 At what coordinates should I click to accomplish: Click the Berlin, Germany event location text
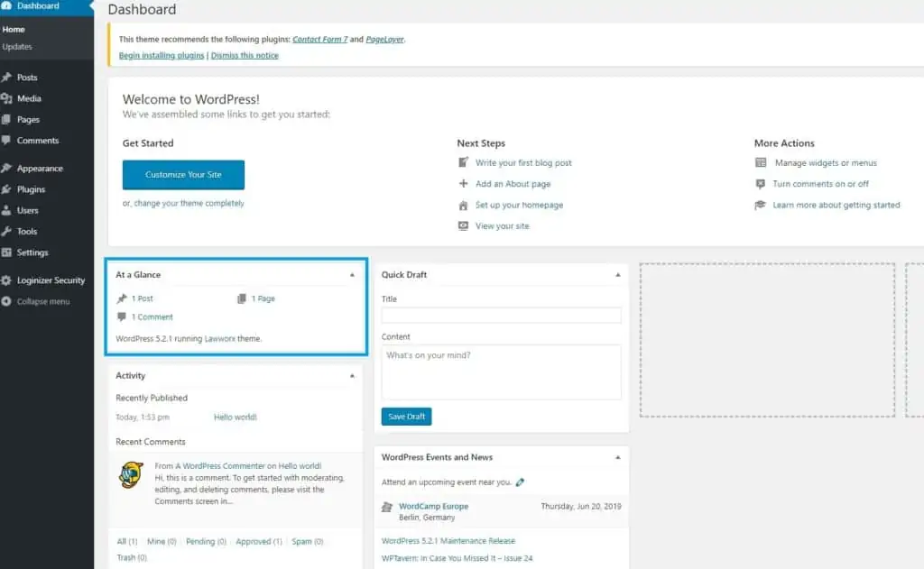tap(427, 518)
